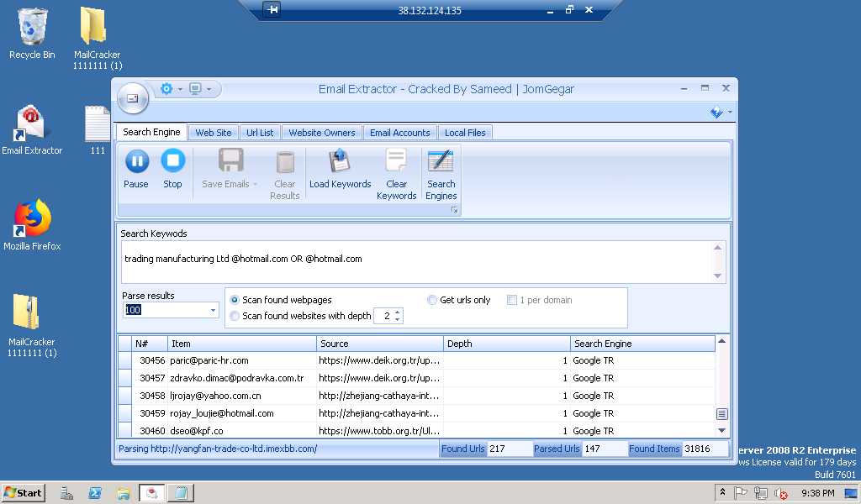861x504 pixels.
Task: Click the results list scrollbar thumb
Action: click(x=722, y=413)
